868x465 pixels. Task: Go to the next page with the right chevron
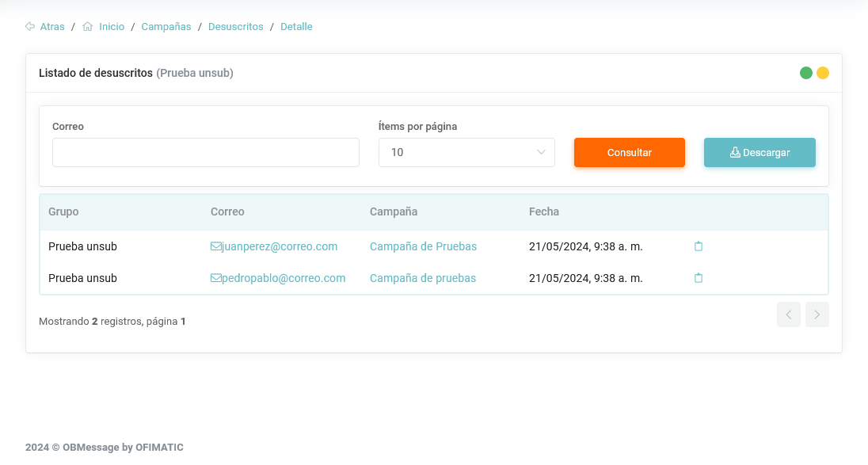click(x=817, y=314)
